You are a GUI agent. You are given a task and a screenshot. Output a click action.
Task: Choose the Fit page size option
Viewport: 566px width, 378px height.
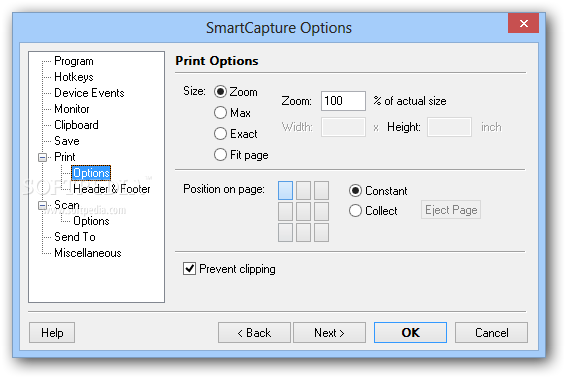(220, 155)
